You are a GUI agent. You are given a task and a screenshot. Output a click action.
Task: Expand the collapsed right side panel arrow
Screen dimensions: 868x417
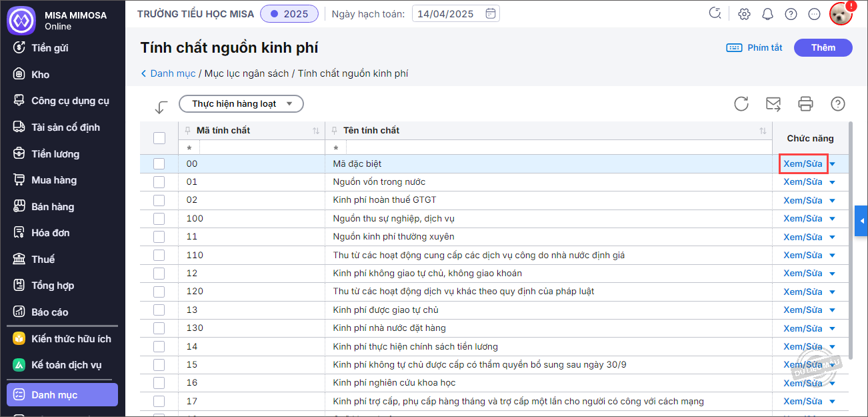pyautogui.click(x=861, y=221)
